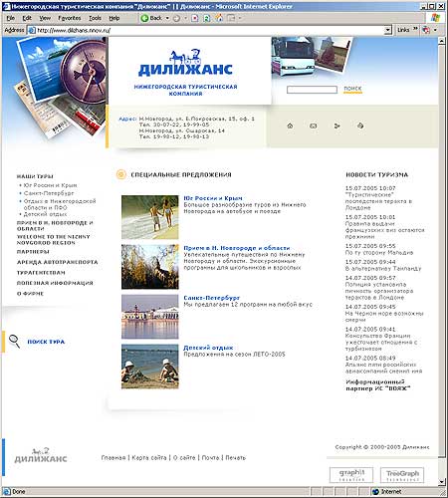Image resolution: width=448 pixels, height=498 pixels.
Task: Open the site map icon
Action: tap(336, 125)
